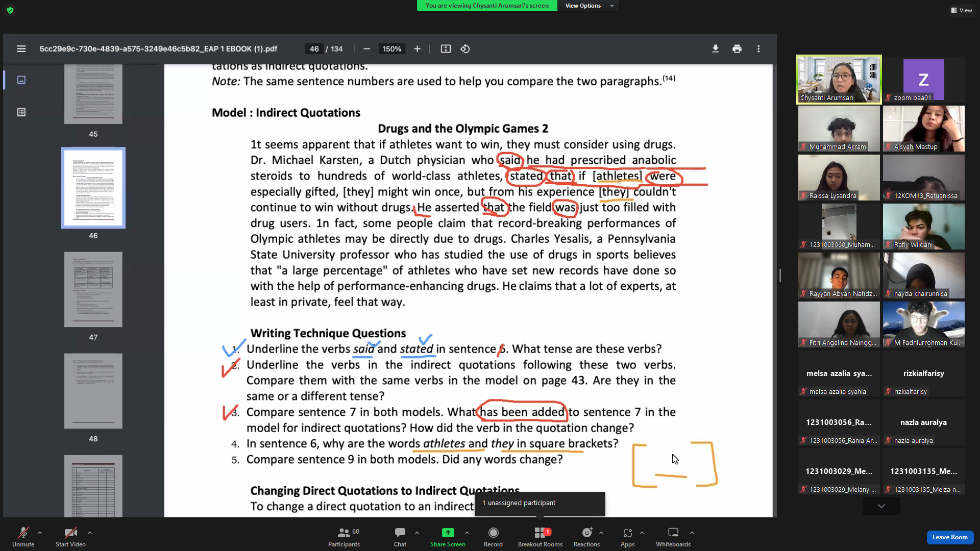Open the Apps panel

tap(627, 537)
